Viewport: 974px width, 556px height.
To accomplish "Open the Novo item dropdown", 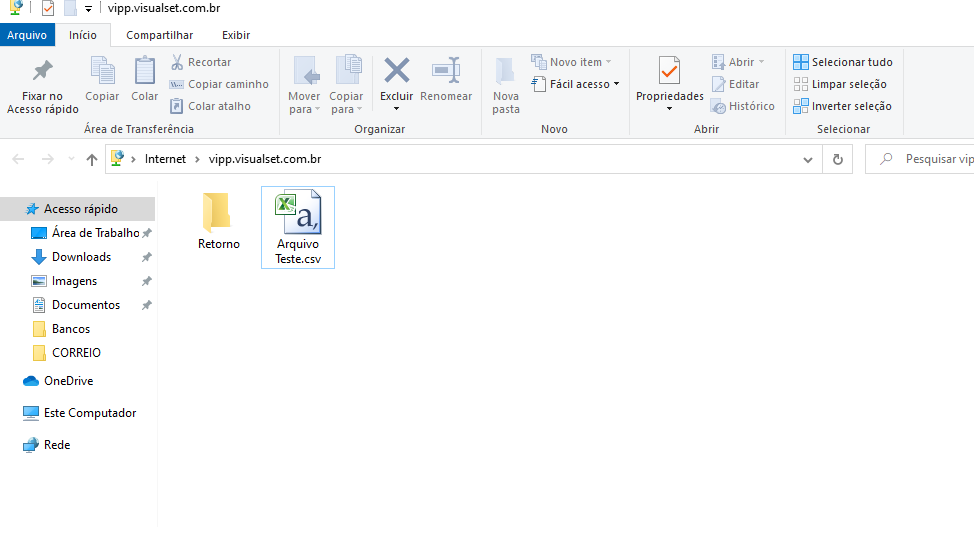I will click(571, 62).
